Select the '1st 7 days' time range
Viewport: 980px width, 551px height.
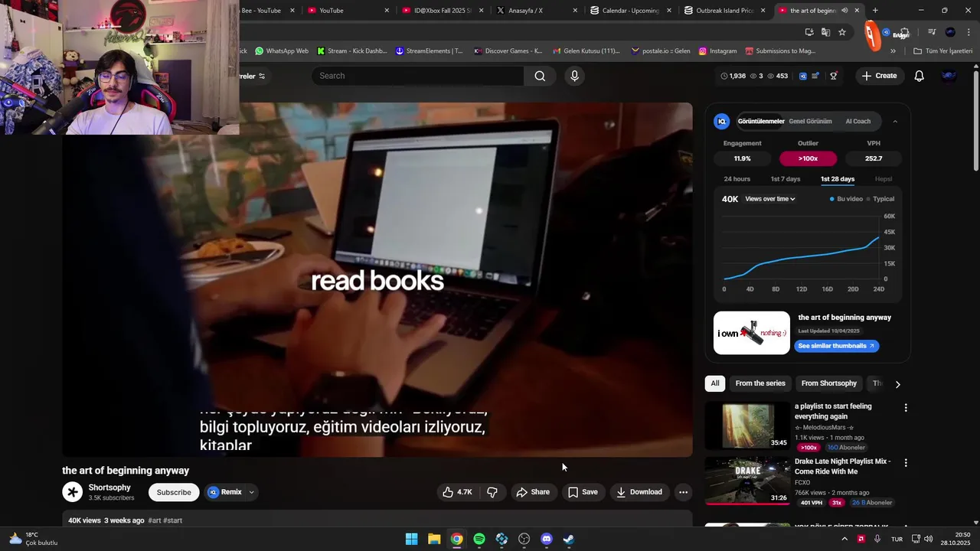click(785, 179)
